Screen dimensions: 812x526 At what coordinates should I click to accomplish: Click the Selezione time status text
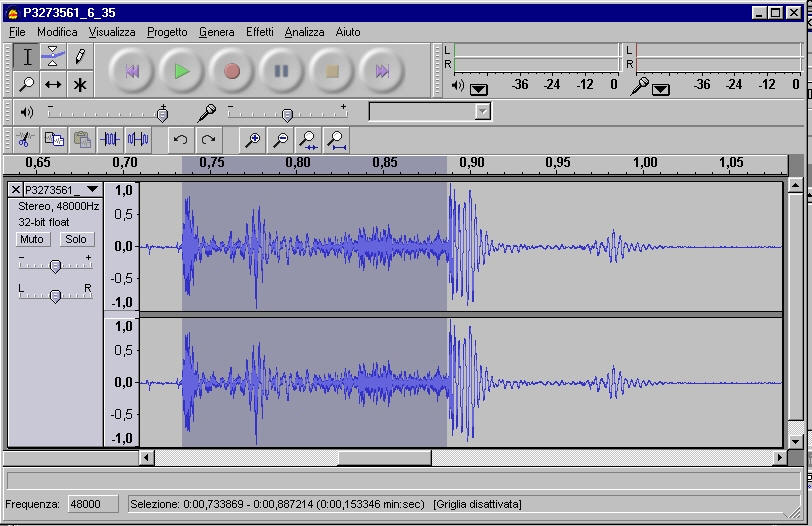pyautogui.click(x=277, y=504)
